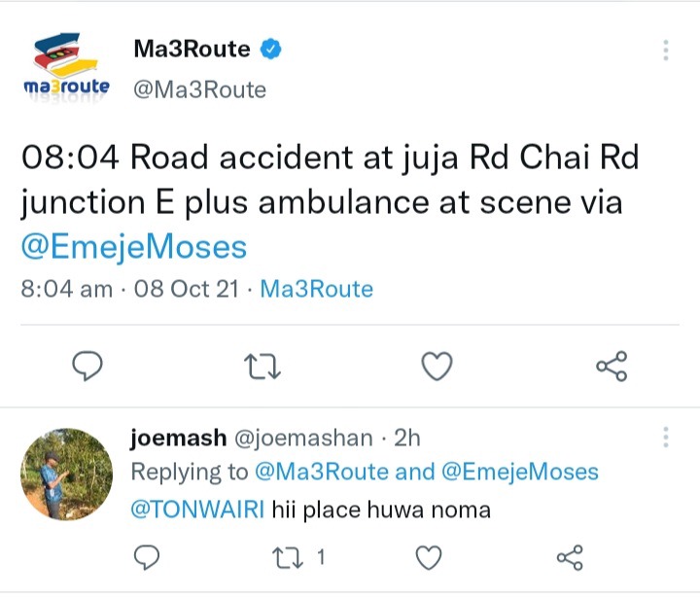Open the joemash display name

pos(179,438)
